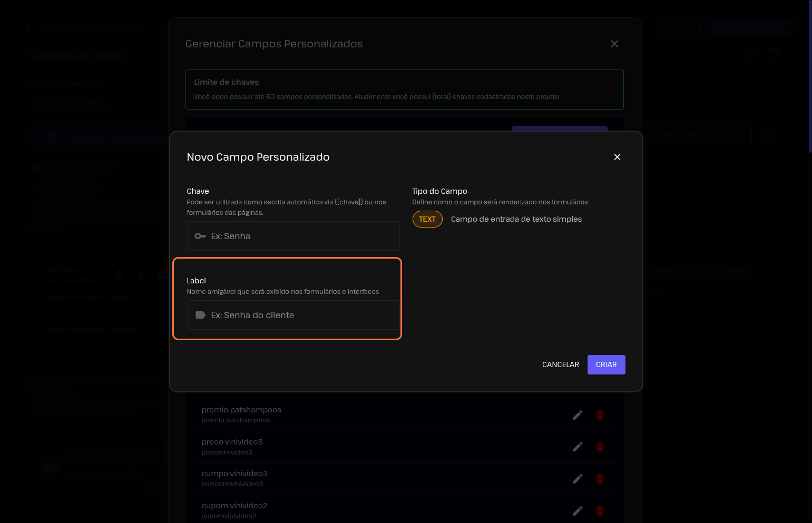Click the CRIAR button
This screenshot has width=812, height=523.
click(x=606, y=364)
